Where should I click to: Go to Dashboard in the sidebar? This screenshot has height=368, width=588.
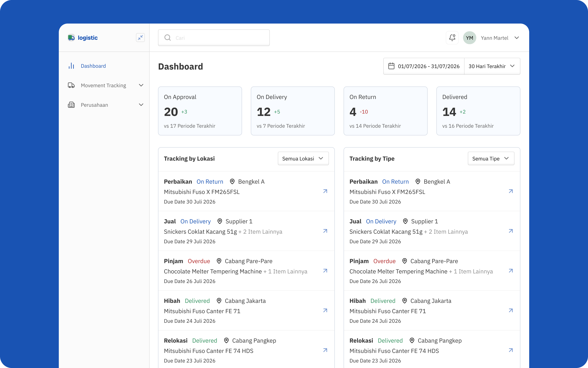(93, 66)
